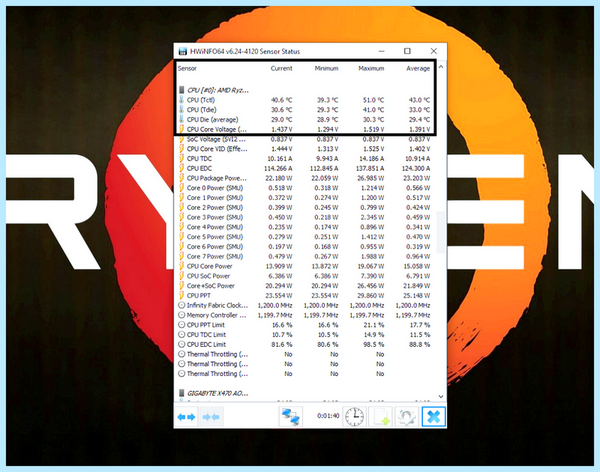Click lightning icon beside CPU Core Power

181,266
